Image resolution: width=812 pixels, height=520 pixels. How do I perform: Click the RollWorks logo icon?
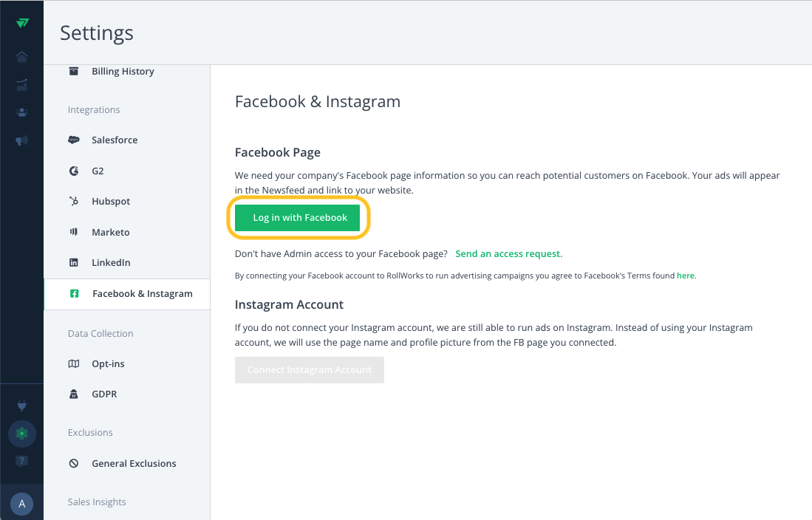coord(22,23)
